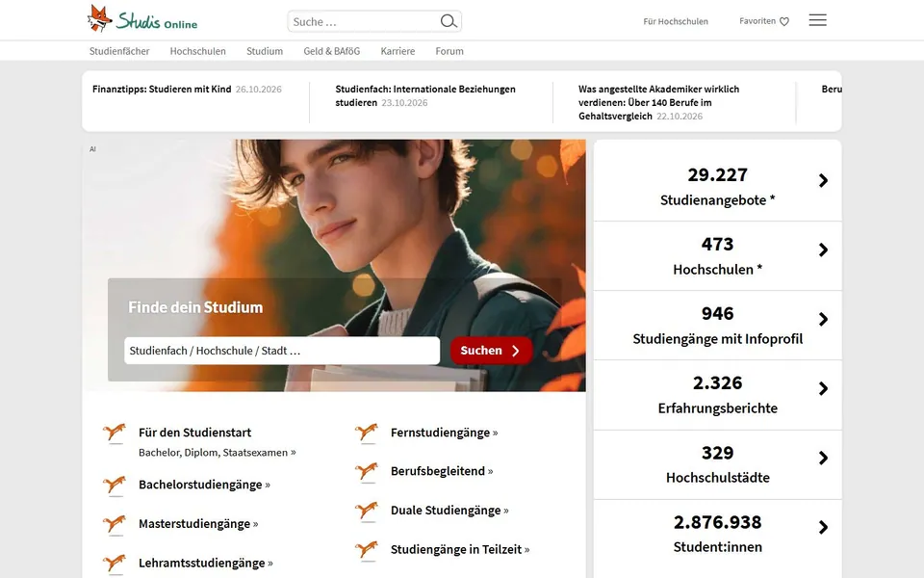Open Masterstudiengänge link
The width and height of the screenshot is (924, 578).
(x=198, y=524)
